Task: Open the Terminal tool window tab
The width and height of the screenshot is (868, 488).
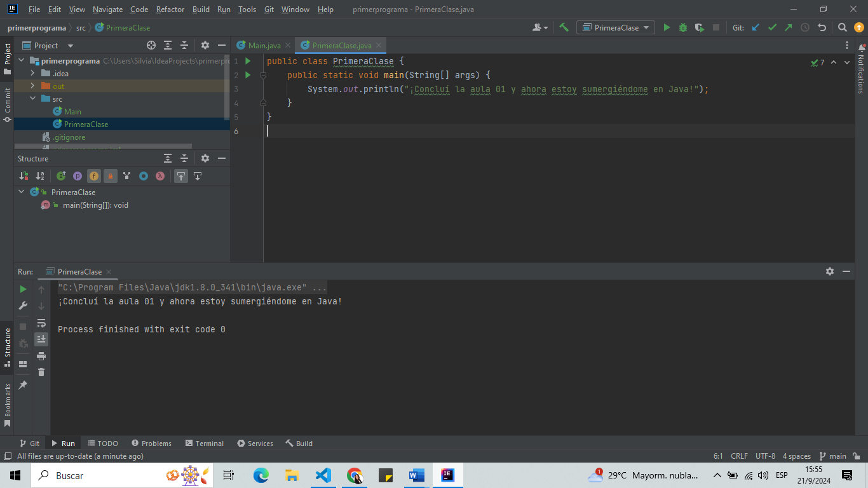Action: tap(205, 444)
